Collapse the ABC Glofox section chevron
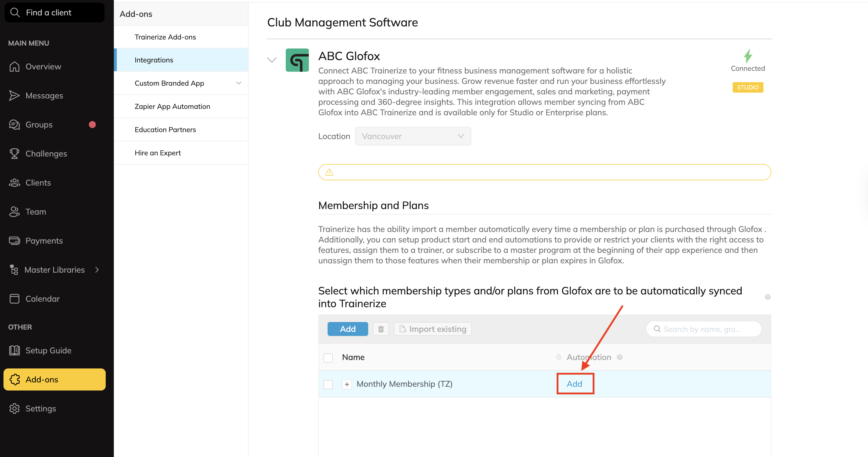Viewport: 868px width, 457px height. [272, 60]
